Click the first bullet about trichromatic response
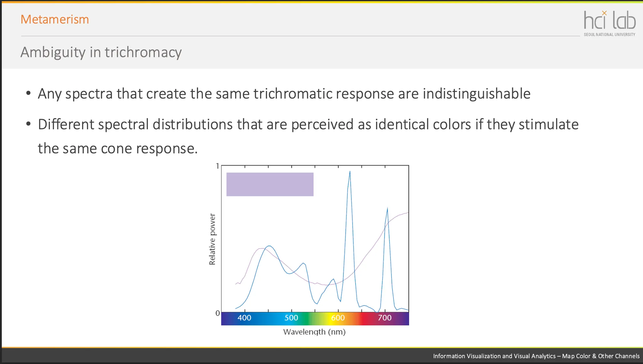Image resolution: width=643 pixels, height=364 pixels. 284,94
